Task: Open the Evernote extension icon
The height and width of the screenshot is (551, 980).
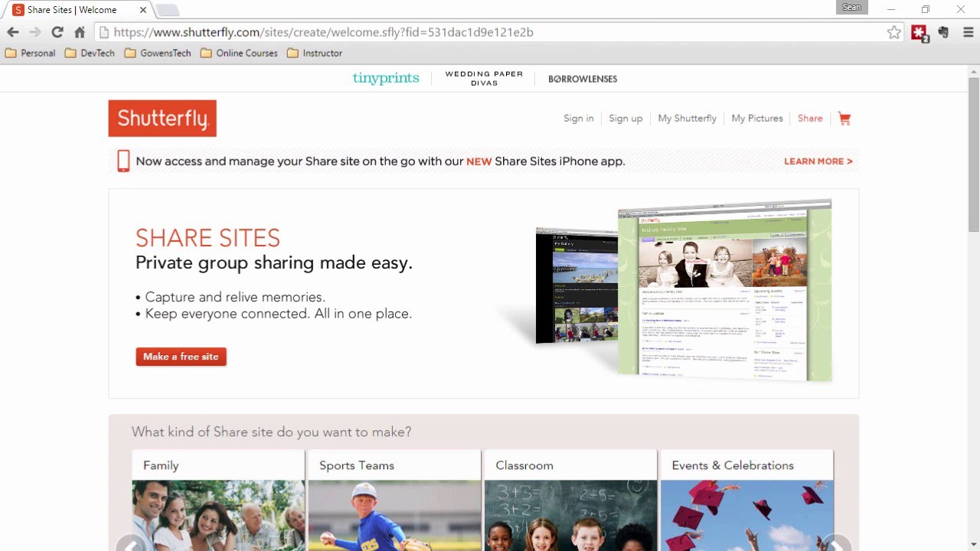Action: pyautogui.click(x=943, y=32)
